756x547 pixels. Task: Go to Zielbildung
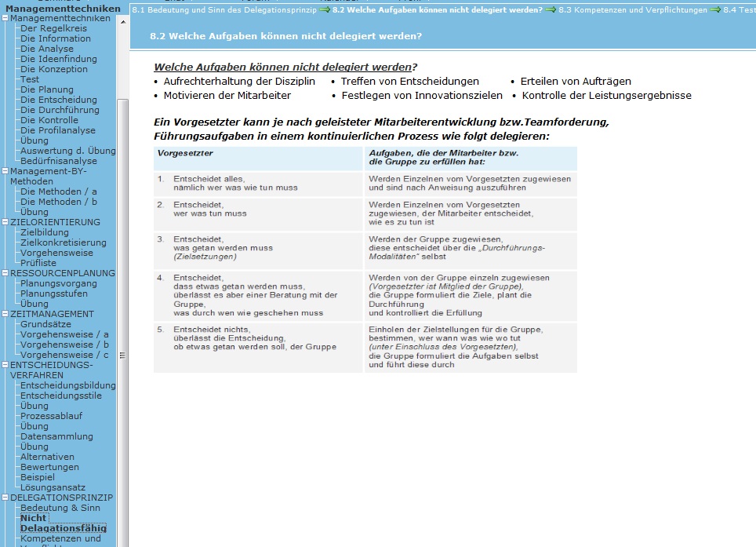click(45, 232)
